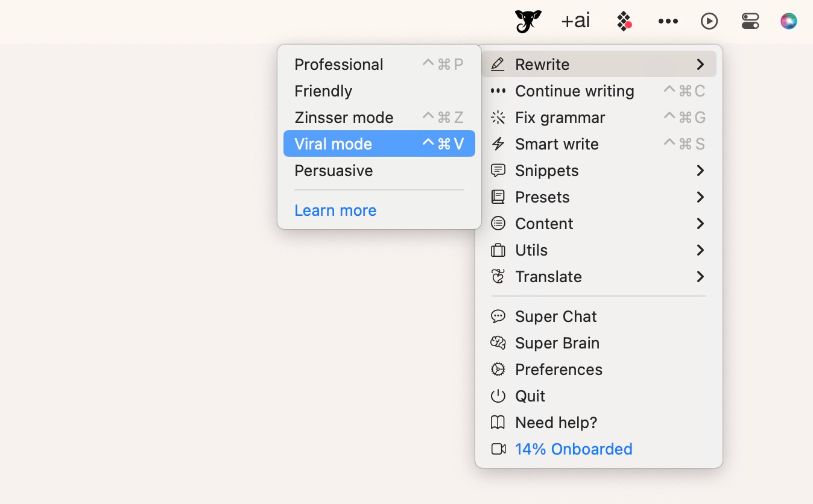
Task: Open Preferences from the menu
Action: 599,370
